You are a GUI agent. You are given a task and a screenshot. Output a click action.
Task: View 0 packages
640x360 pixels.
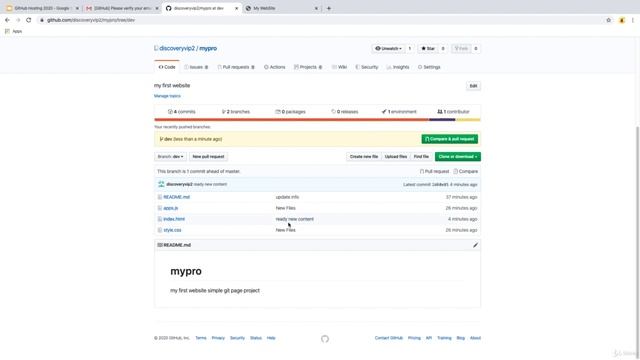(x=290, y=111)
